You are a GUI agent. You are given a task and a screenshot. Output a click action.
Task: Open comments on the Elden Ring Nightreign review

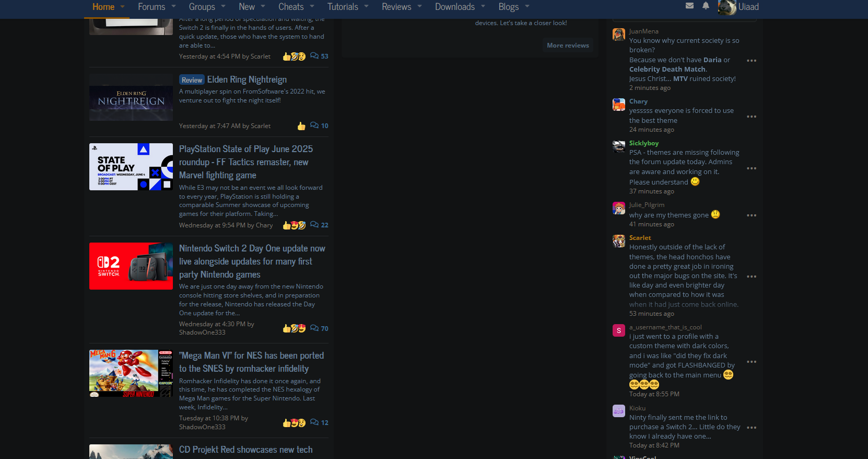point(319,125)
